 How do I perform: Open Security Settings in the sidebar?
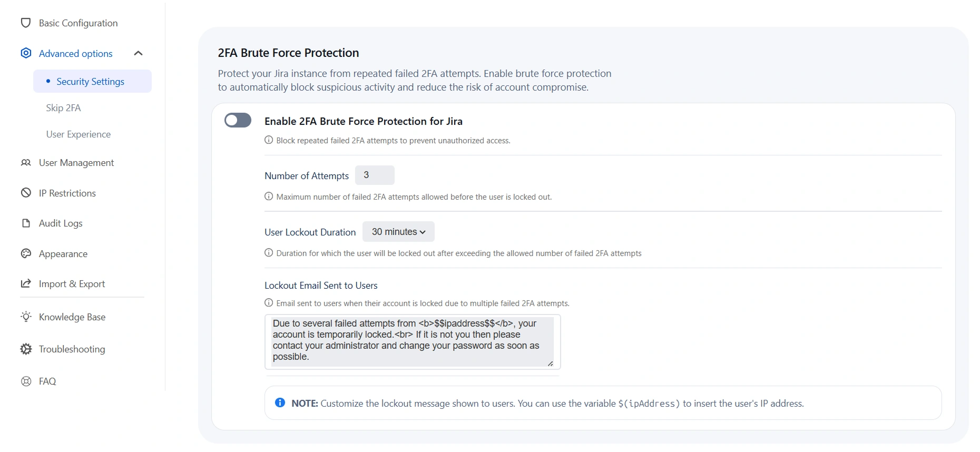pyautogui.click(x=90, y=81)
